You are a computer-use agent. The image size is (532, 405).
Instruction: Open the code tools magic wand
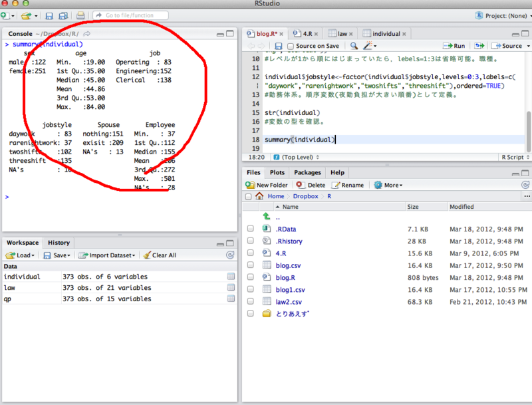[x=368, y=45]
